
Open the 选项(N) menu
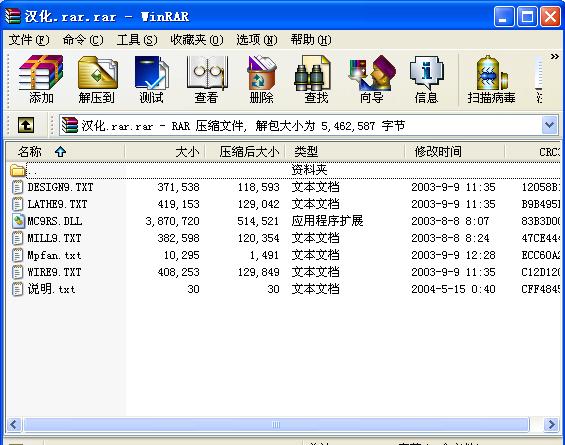click(257, 40)
